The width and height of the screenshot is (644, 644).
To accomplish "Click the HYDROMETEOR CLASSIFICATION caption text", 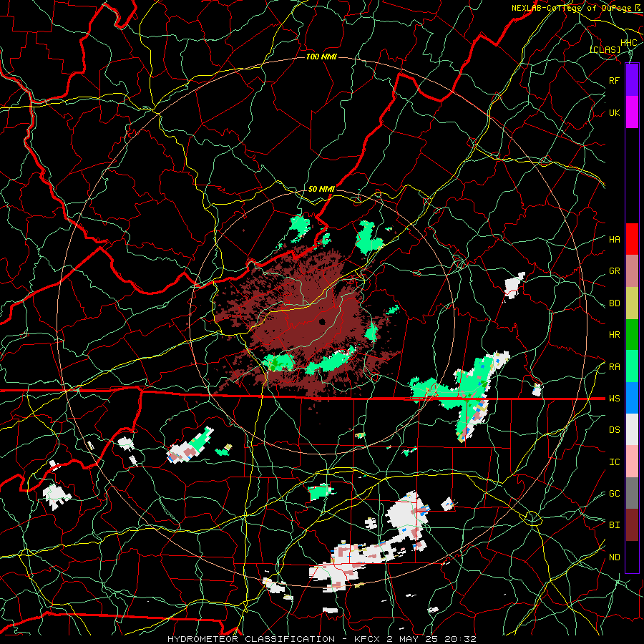I will pyautogui.click(x=251, y=639).
